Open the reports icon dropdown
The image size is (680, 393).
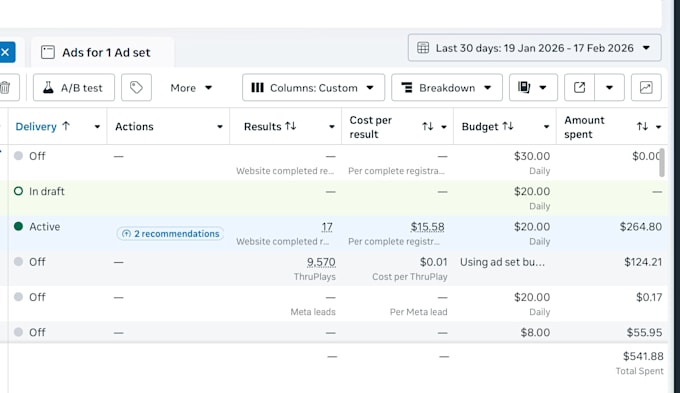(x=533, y=88)
